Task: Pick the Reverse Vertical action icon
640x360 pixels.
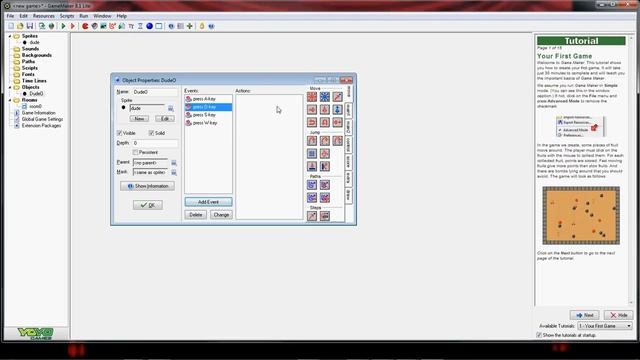Action: pos(324,122)
